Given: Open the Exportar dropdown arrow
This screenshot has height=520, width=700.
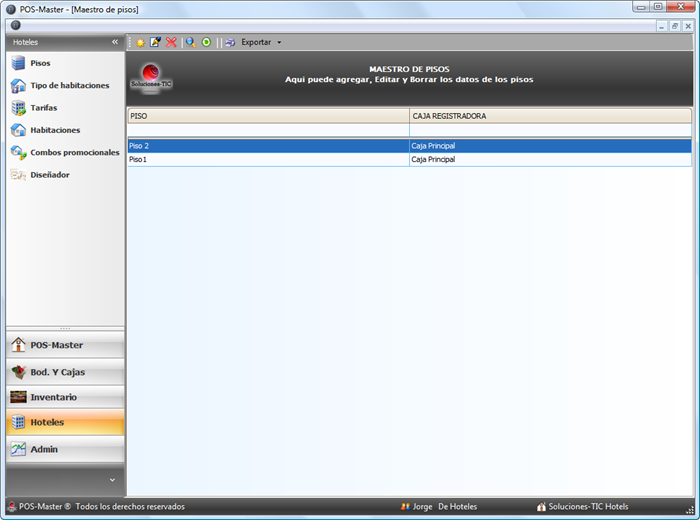Looking at the screenshot, I should [x=279, y=42].
